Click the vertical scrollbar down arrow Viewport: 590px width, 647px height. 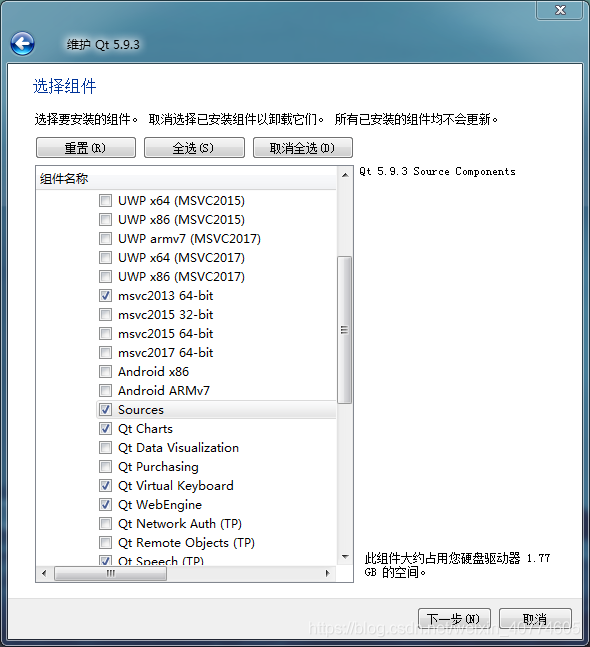pyautogui.click(x=345, y=557)
